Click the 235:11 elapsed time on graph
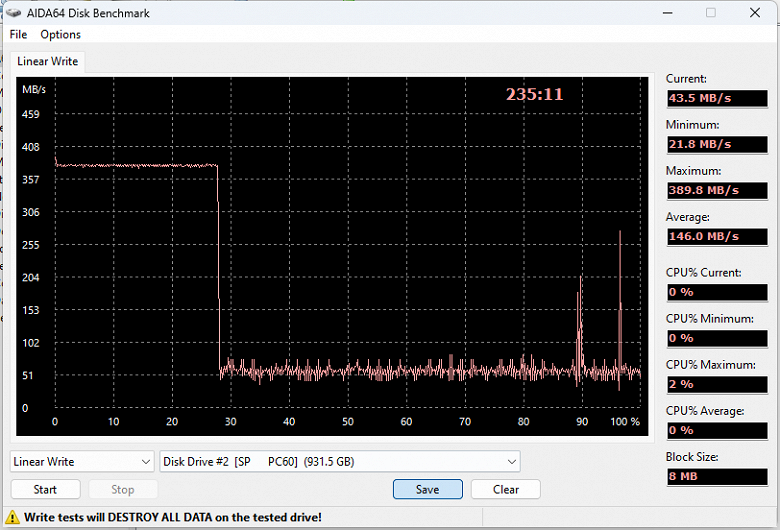The height and width of the screenshot is (530, 780). tap(534, 94)
